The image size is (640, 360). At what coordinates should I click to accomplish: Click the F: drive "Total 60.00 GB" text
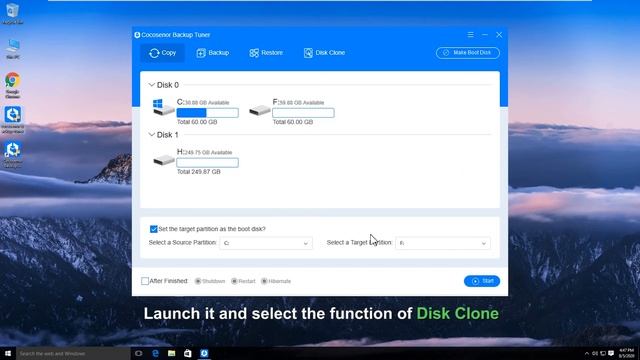293,122
